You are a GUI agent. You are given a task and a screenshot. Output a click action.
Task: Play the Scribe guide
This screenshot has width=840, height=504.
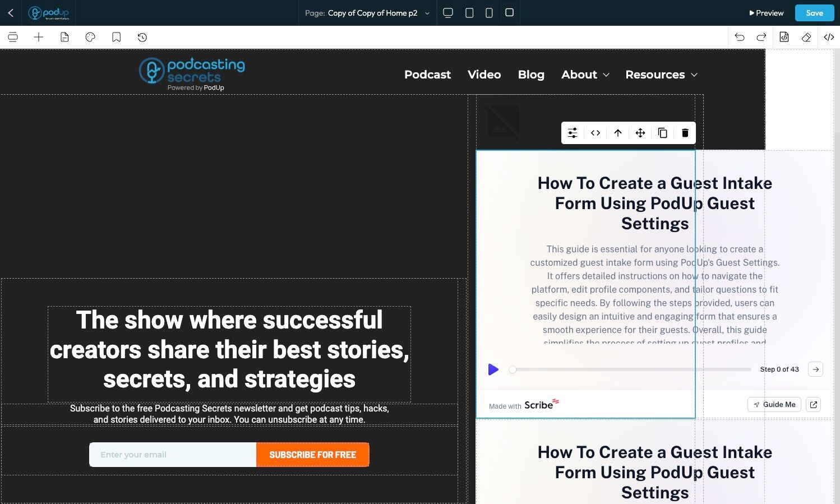pos(493,369)
